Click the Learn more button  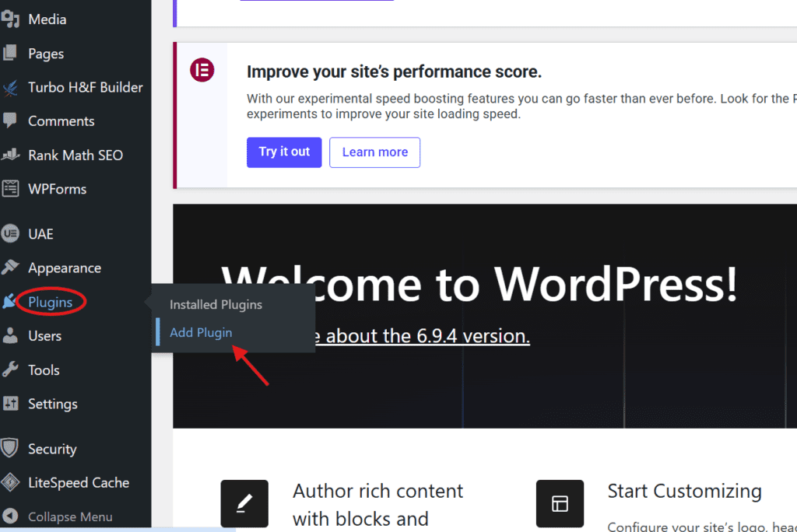(374, 152)
